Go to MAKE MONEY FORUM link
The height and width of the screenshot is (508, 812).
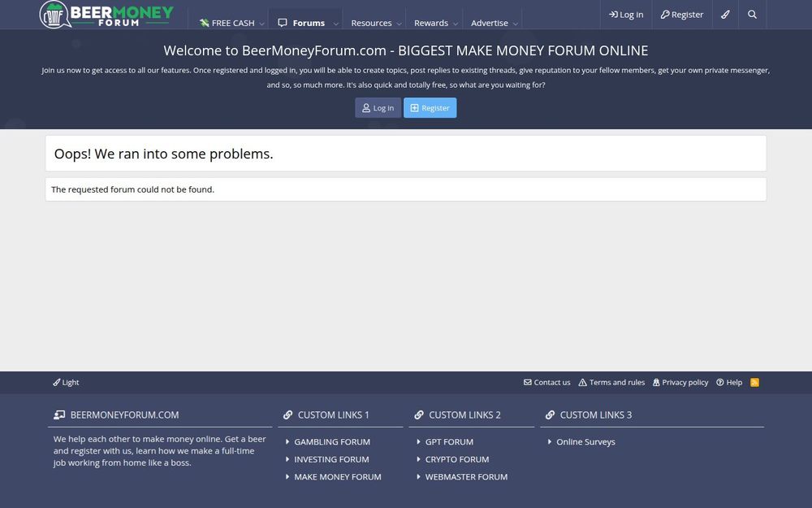point(338,477)
